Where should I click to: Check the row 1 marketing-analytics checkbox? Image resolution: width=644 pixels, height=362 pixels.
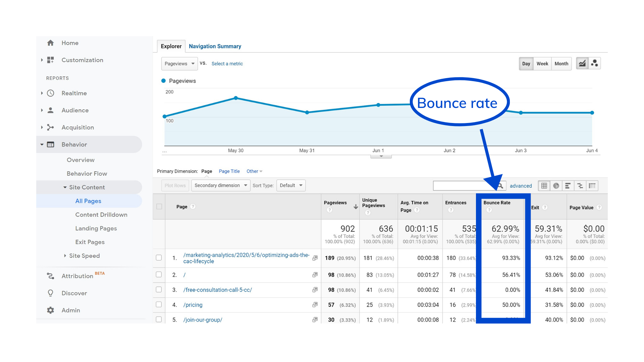pos(159,258)
